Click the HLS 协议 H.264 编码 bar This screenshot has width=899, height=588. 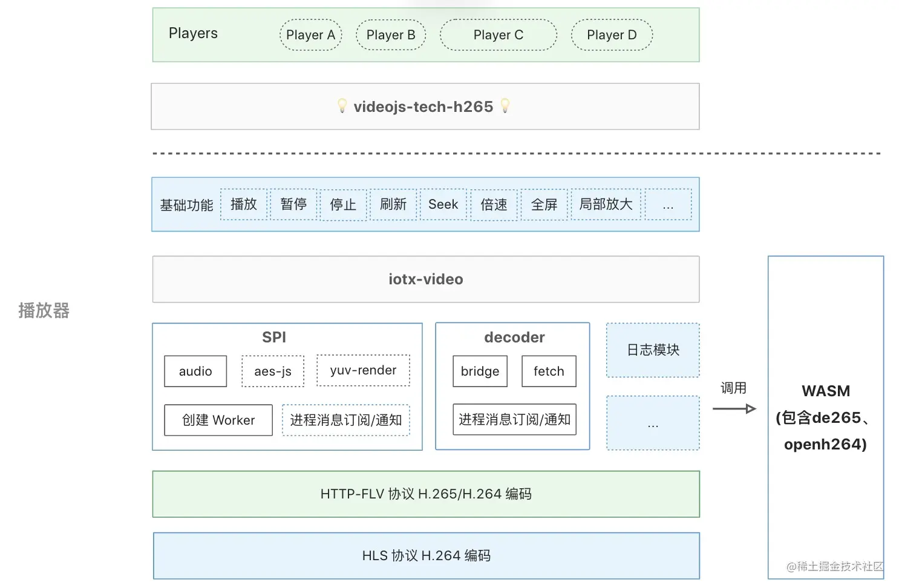pos(427,556)
